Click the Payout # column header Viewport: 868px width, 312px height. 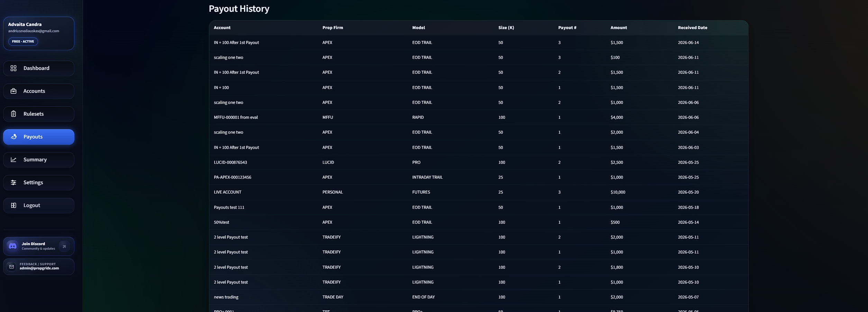click(x=567, y=28)
